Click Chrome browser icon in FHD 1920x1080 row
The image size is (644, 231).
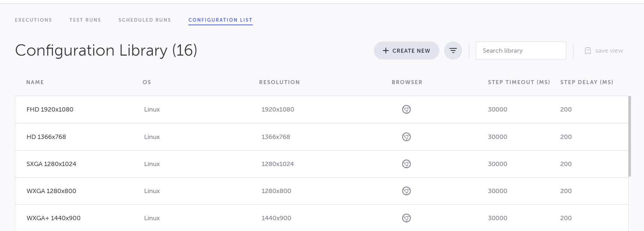point(406,109)
